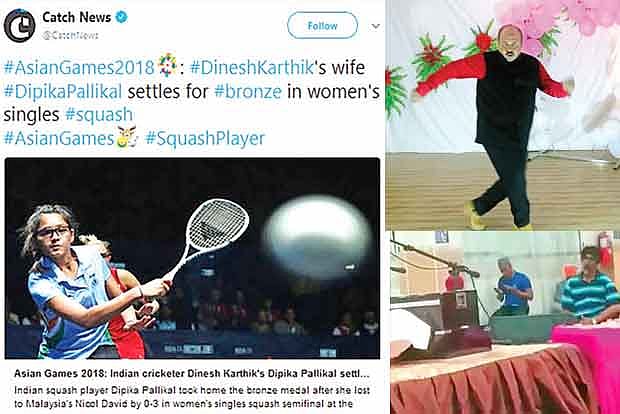620x414 pixels.
Task: Open the #squash hashtag
Action: pyautogui.click(x=98, y=115)
